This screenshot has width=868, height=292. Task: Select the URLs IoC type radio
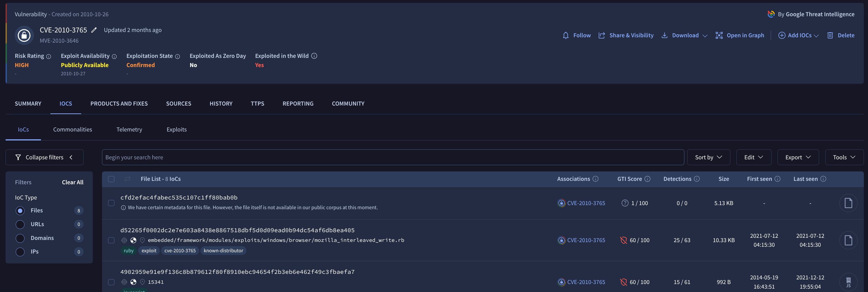pyautogui.click(x=20, y=224)
